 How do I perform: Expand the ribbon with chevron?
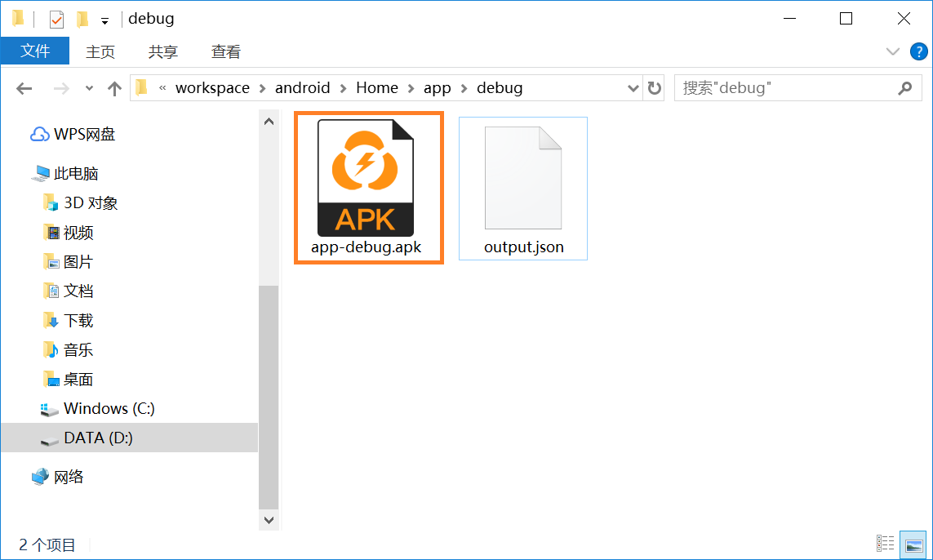(x=892, y=51)
